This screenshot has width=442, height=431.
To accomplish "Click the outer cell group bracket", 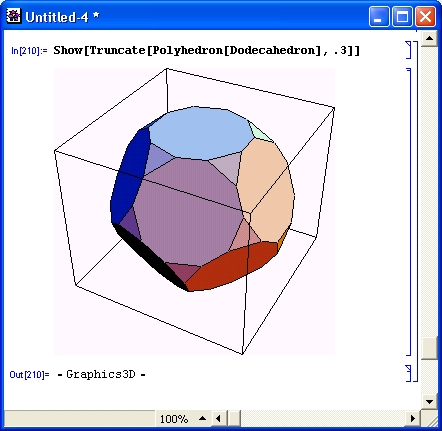I will pyautogui.click(x=416, y=211).
